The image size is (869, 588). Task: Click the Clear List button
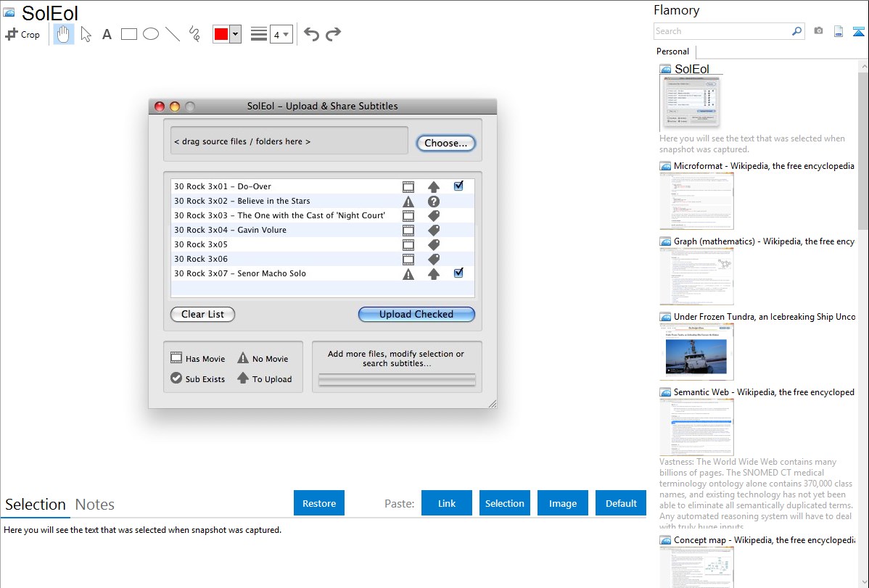point(203,314)
